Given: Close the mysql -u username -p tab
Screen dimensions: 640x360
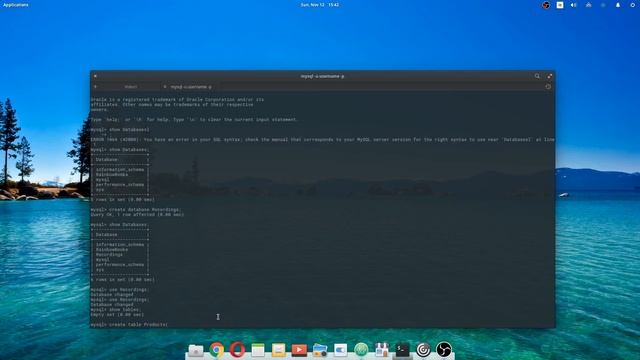Looking at the screenshot, I should click(x=165, y=87).
